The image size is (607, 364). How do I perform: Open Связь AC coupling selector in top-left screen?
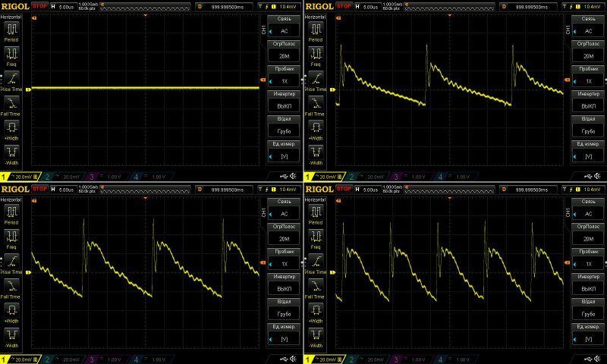pos(284,27)
